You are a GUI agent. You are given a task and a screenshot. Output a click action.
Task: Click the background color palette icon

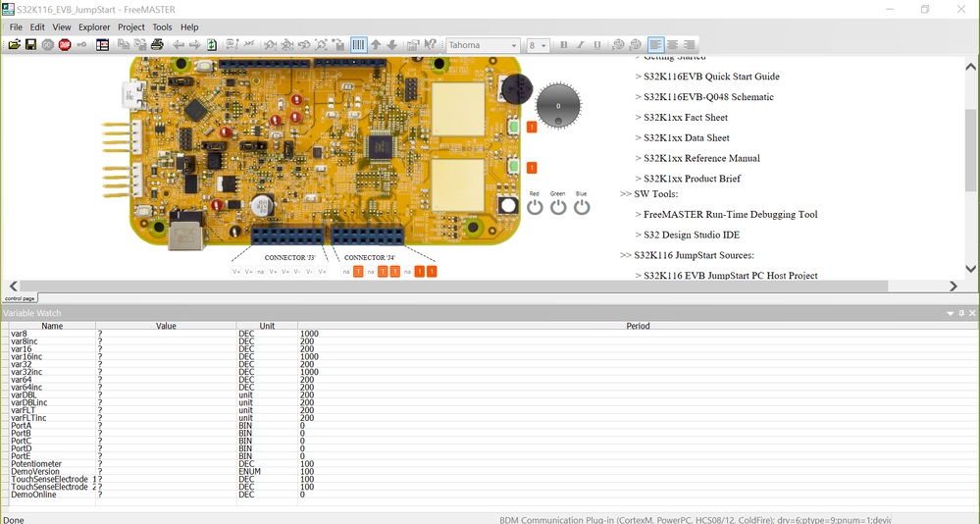[635, 45]
